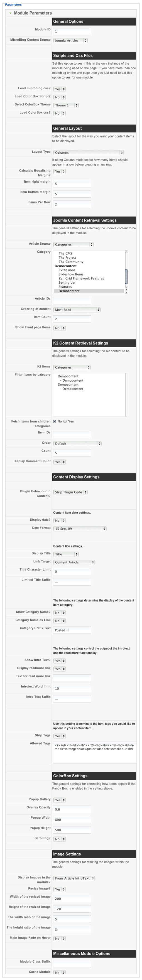Click the Overlay Opacity field
The width and height of the screenshot is (142, 980).
72,809
